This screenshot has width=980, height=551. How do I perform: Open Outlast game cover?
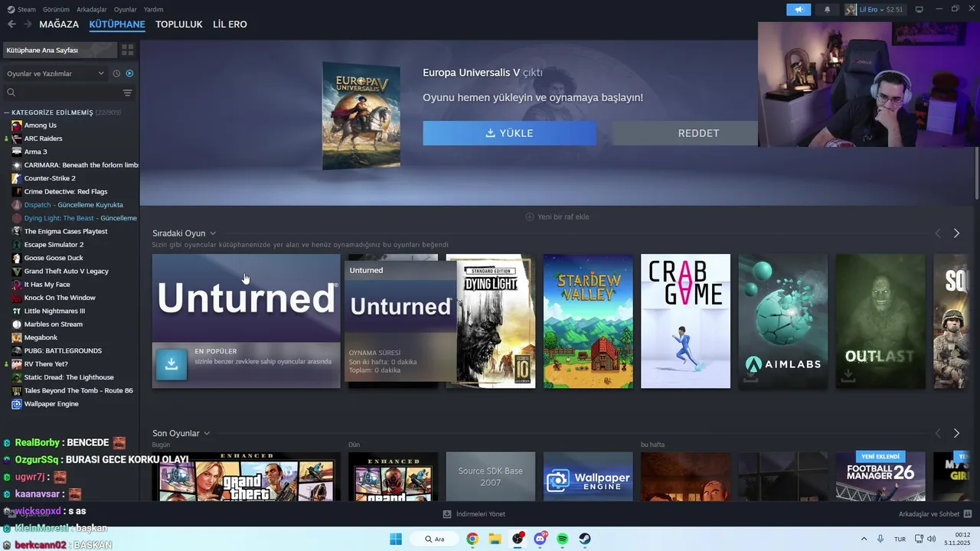coord(880,321)
